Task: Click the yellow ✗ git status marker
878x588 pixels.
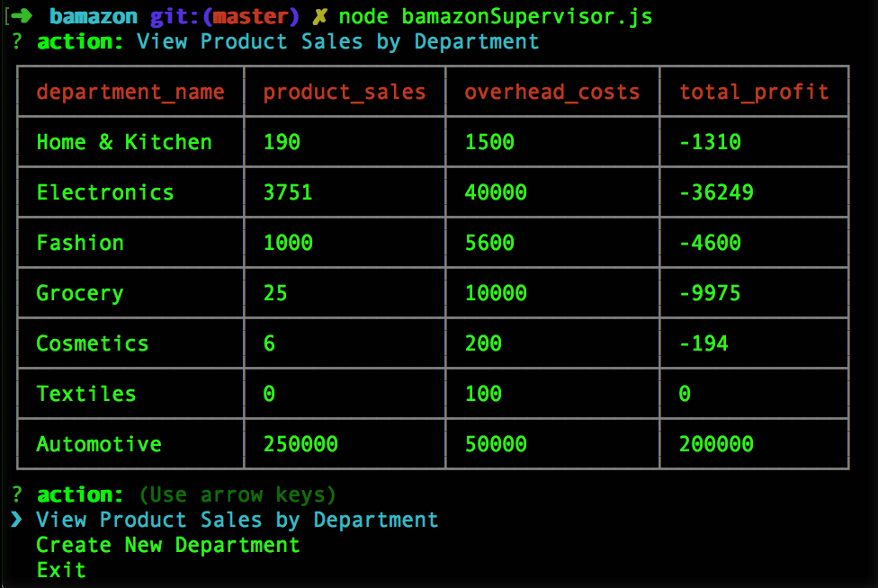Action: pos(320,16)
